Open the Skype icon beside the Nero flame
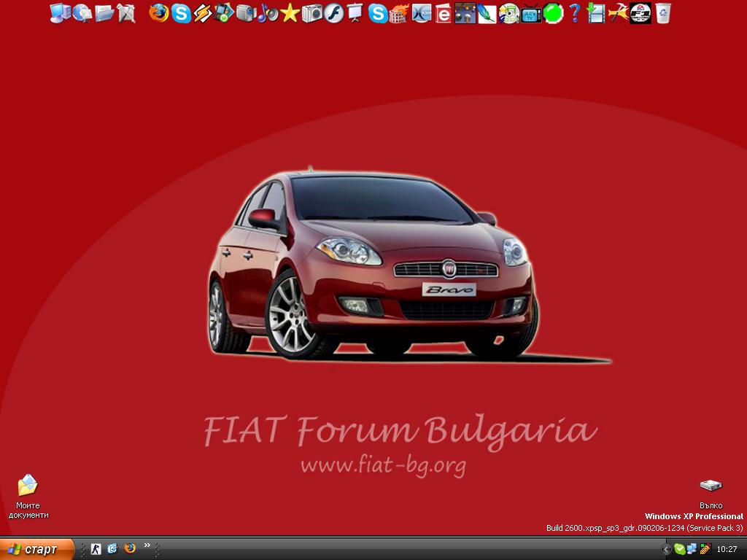Image resolution: width=747 pixels, height=560 pixels. click(378, 13)
